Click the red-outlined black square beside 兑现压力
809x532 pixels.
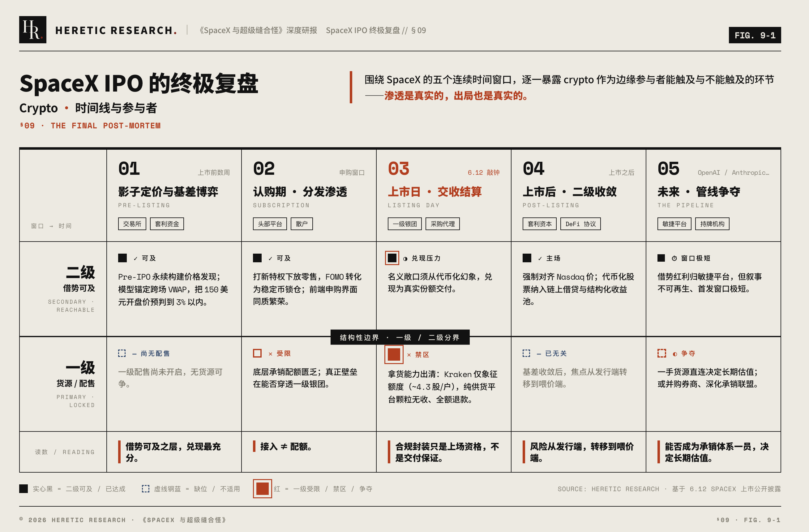coord(392,258)
